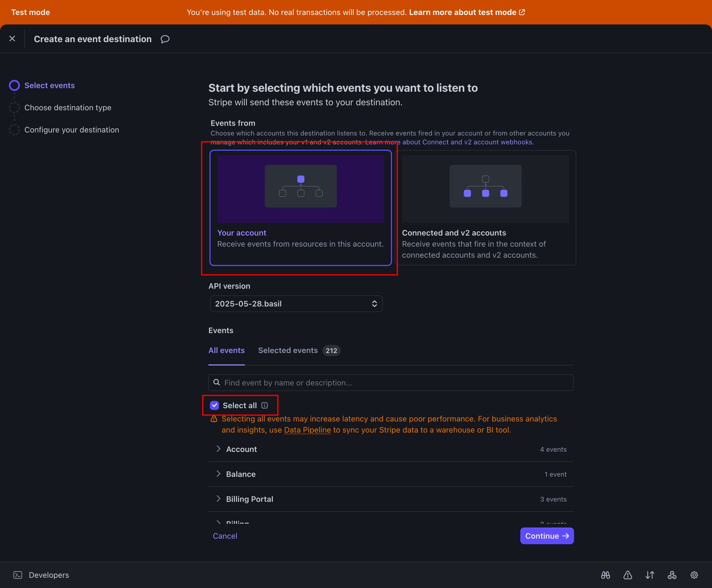This screenshot has height=588, width=712.
Task: Uncheck the Select all checkbox
Action: [214, 405]
